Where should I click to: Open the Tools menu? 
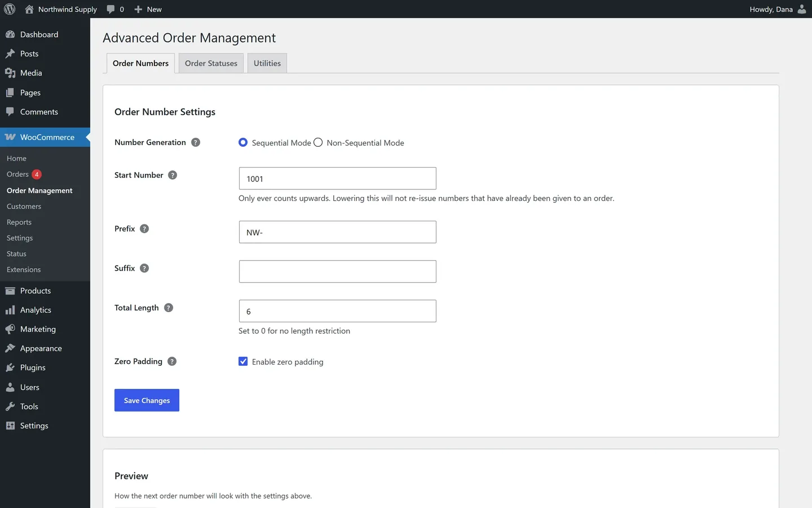tap(45, 406)
